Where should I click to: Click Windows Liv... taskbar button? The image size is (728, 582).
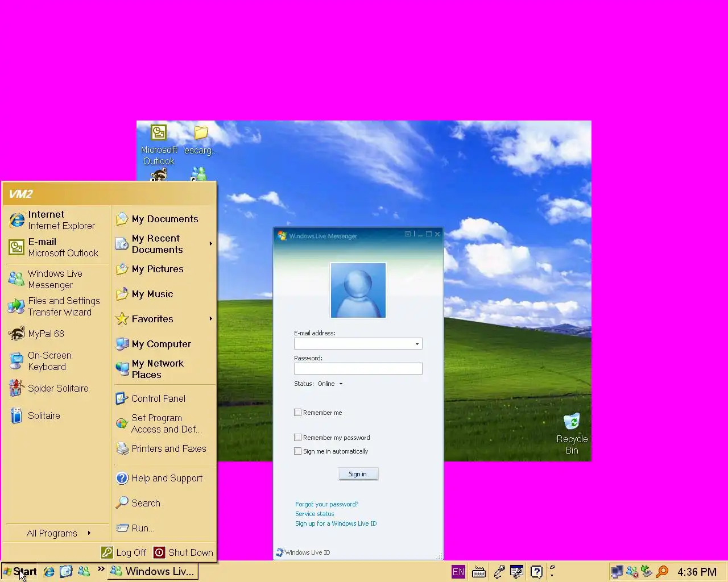coord(153,572)
